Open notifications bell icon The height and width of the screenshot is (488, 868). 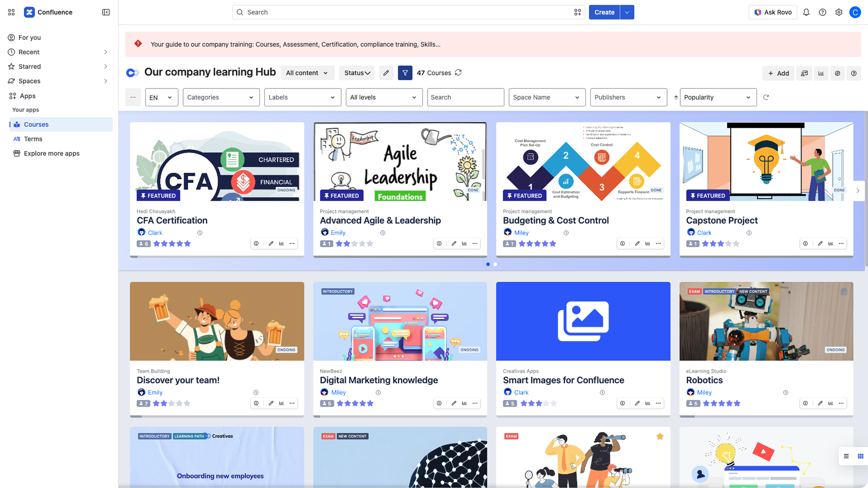(806, 12)
